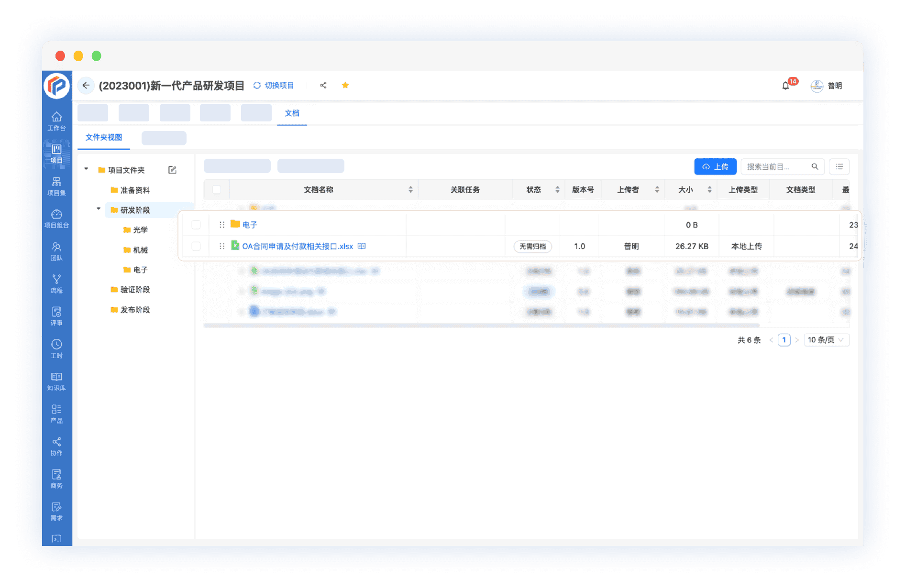The width and height of the screenshot is (905, 588).
Task: Open OA合同申请及付款相关接口.xlsx file
Action: click(x=298, y=246)
